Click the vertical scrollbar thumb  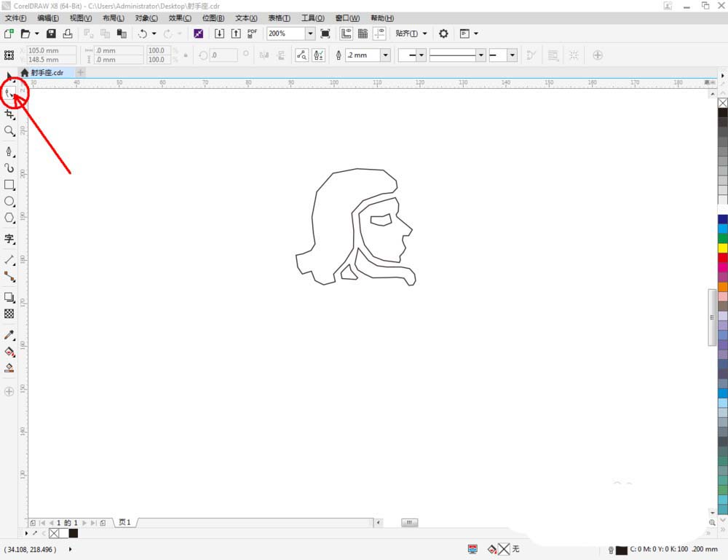coord(712,318)
